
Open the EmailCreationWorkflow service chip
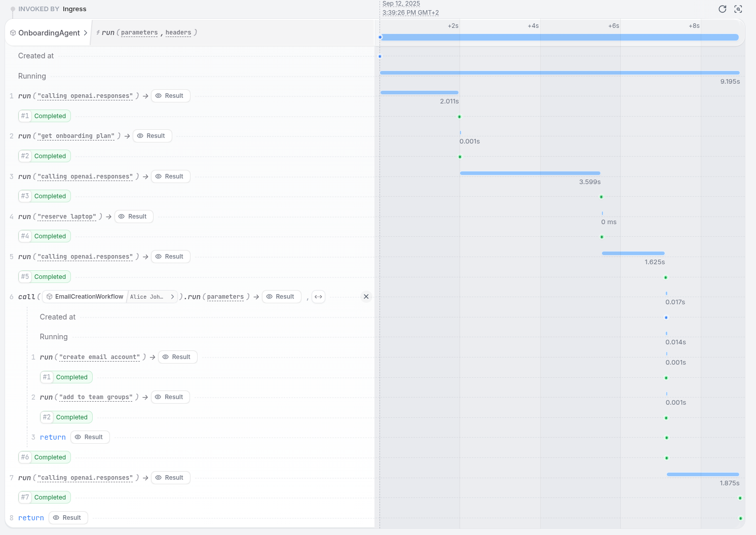pos(85,297)
